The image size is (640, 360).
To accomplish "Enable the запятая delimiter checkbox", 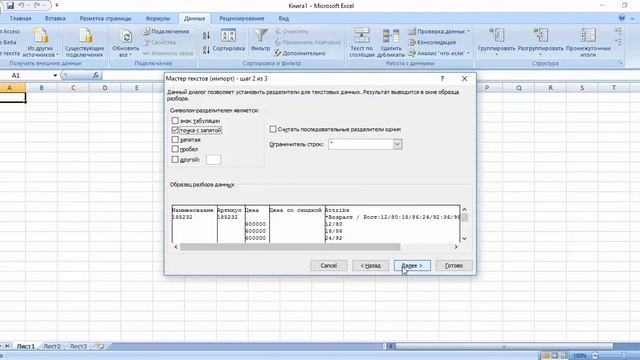I will (175, 140).
